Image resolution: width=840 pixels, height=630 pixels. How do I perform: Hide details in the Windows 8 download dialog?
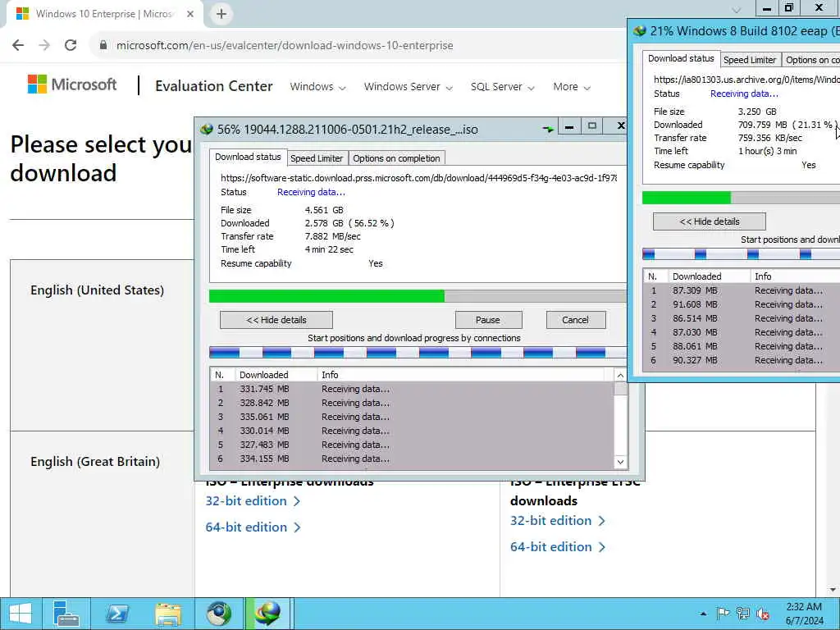tap(710, 221)
